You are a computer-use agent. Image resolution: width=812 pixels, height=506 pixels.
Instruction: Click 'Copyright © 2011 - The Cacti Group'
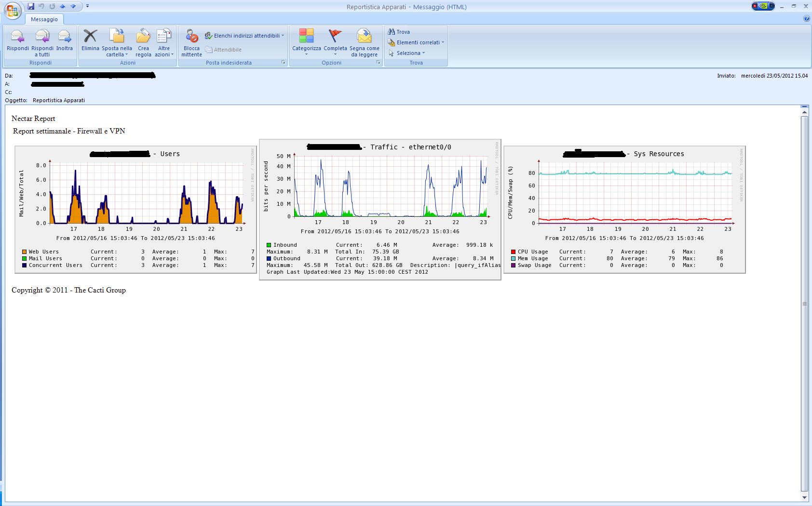68,290
